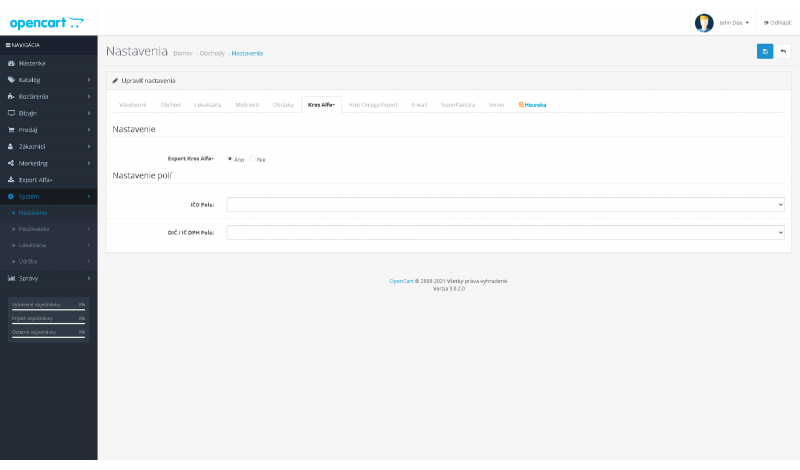Click the Systém gear icon
This screenshot has width=800, height=470.
[11, 196]
